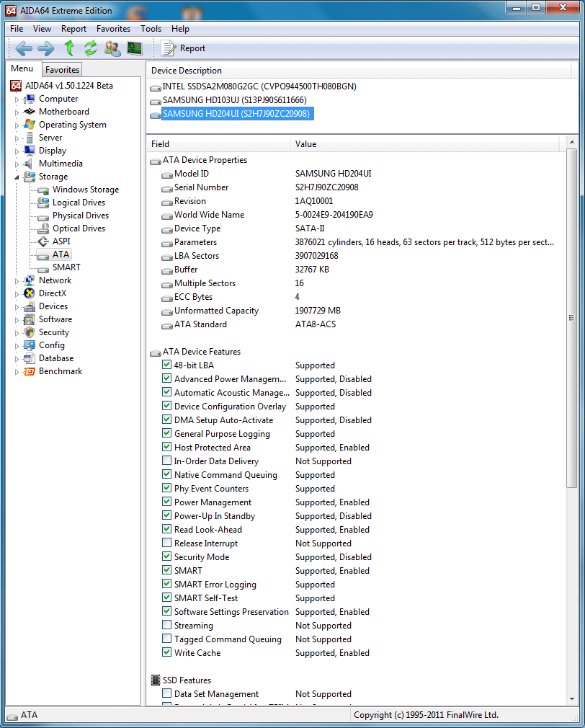Image resolution: width=585 pixels, height=728 pixels.
Task: Toggle the Release Interrupt checkbox
Action: coord(167,543)
